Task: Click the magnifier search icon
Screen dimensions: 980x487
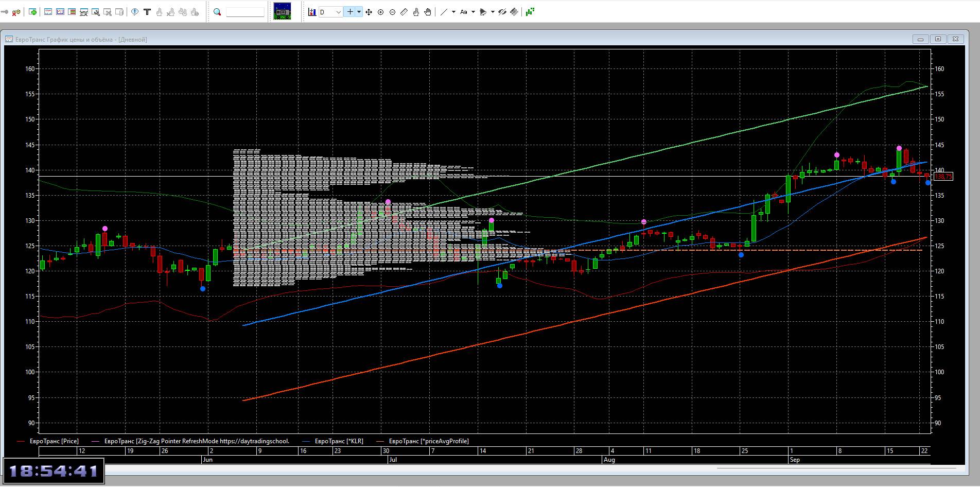Action: pos(217,12)
